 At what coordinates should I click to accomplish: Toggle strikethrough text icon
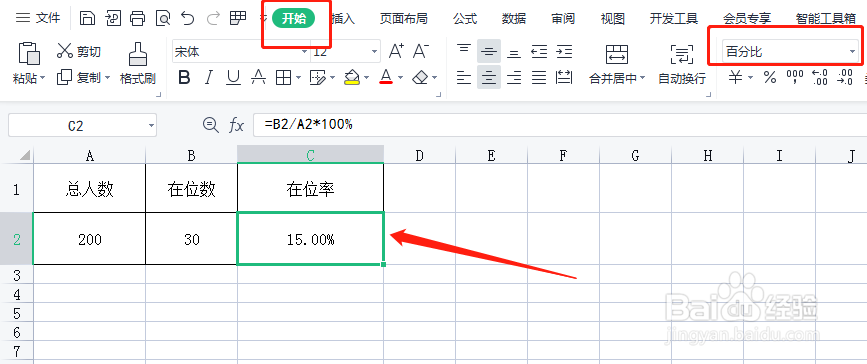pyautogui.click(x=258, y=77)
